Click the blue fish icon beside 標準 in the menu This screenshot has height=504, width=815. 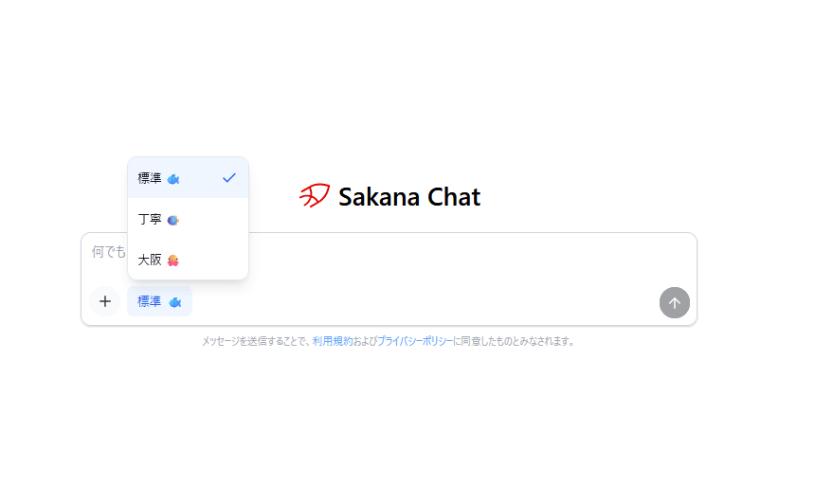[x=173, y=178]
